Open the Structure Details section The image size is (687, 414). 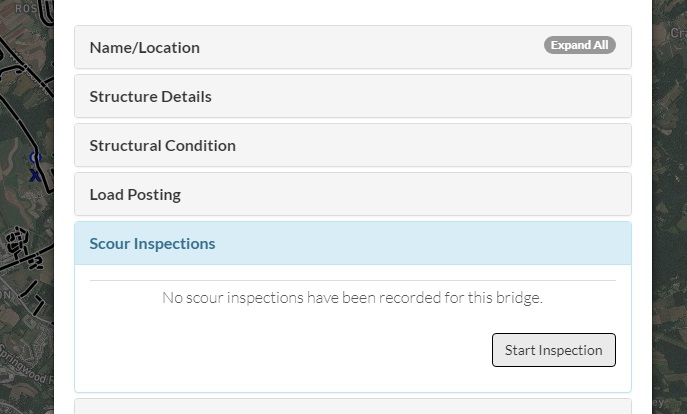coord(353,96)
